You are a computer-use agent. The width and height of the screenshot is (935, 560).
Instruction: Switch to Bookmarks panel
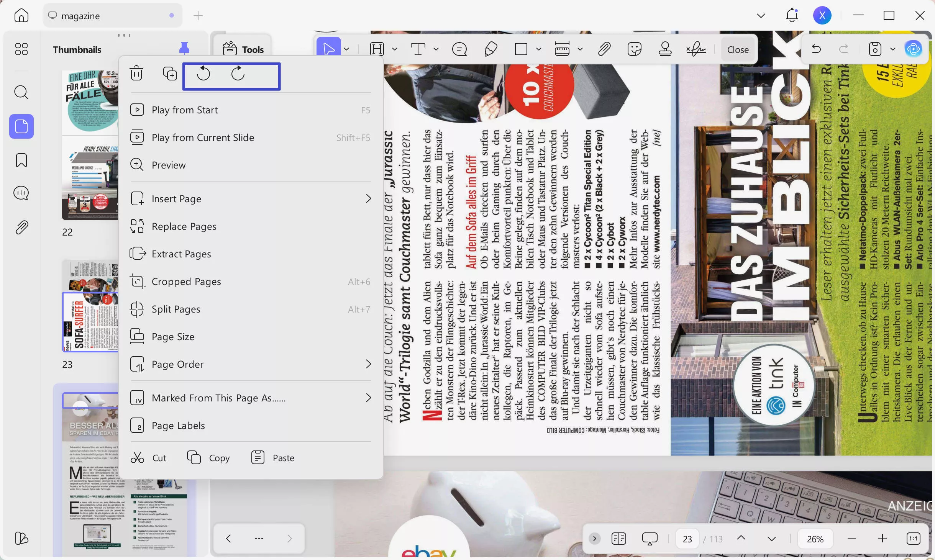tap(21, 160)
